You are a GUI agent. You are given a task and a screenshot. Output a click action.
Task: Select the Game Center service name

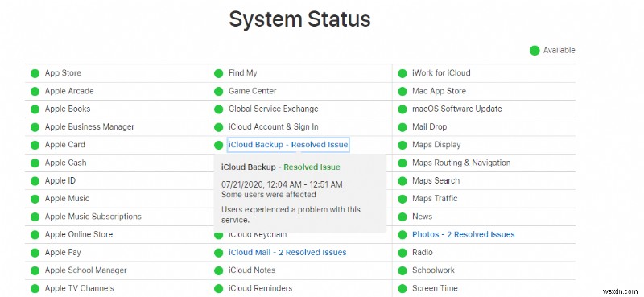point(253,91)
